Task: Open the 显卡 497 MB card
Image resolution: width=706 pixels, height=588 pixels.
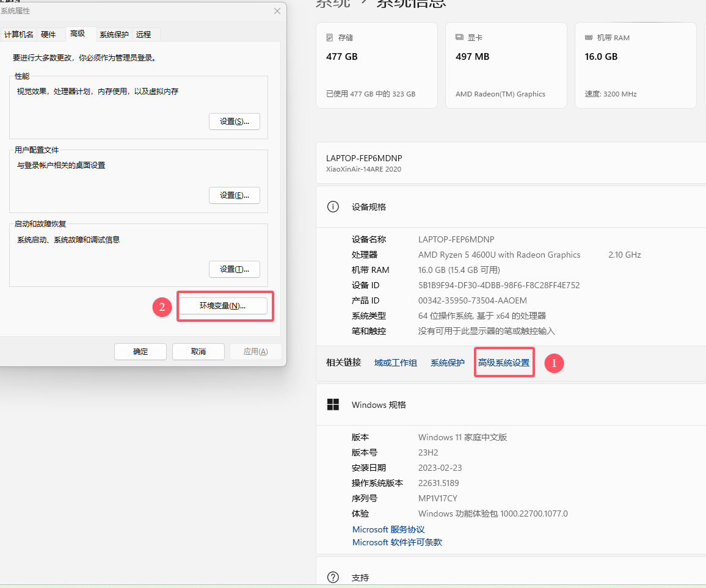Action: pyautogui.click(x=506, y=65)
